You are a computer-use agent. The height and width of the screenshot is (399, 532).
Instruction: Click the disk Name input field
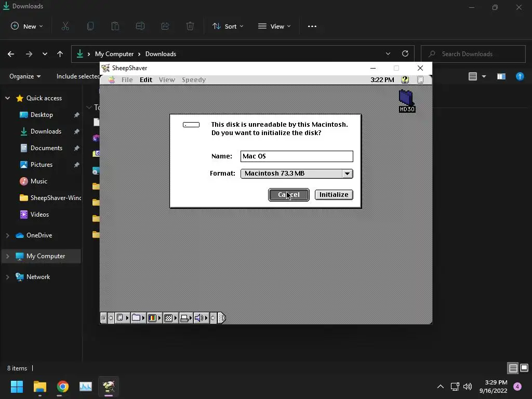(x=297, y=156)
